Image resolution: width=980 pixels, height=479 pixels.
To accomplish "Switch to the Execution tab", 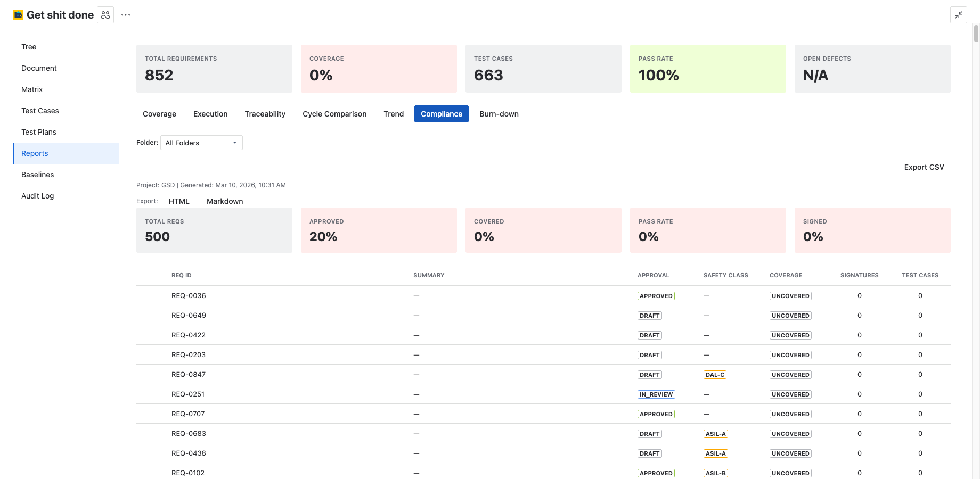I will click(210, 113).
